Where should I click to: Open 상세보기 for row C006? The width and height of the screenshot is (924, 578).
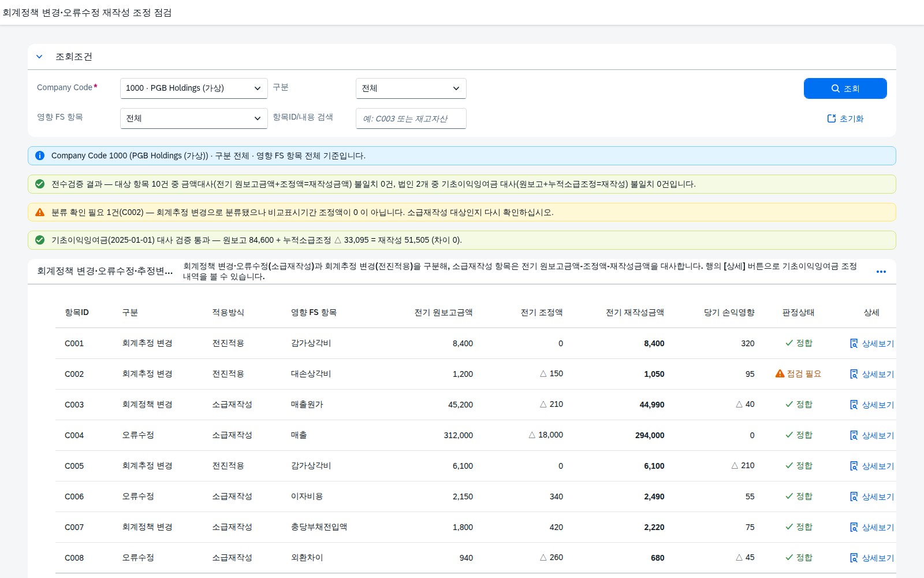click(872, 497)
